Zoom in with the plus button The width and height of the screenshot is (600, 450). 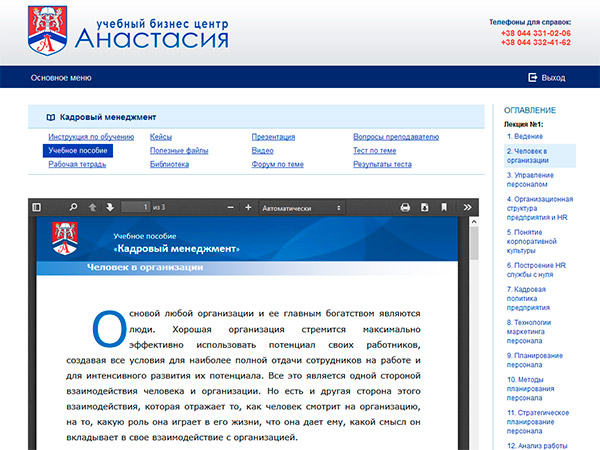pyautogui.click(x=247, y=207)
